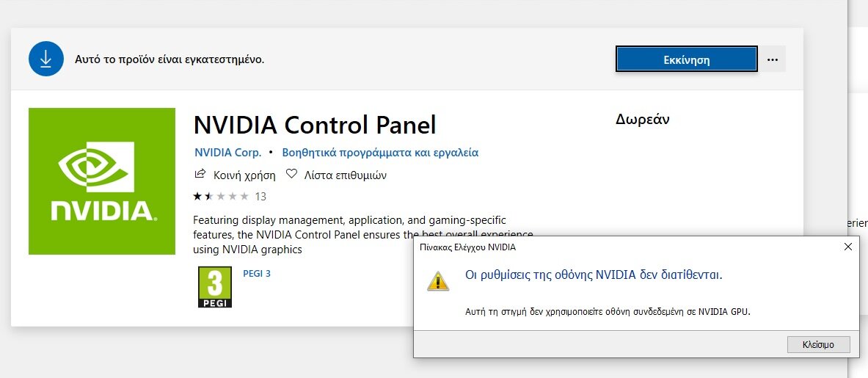This screenshot has width=868, height=378.
Task: Open the 13 ratings count
Action: click(260, 197)
